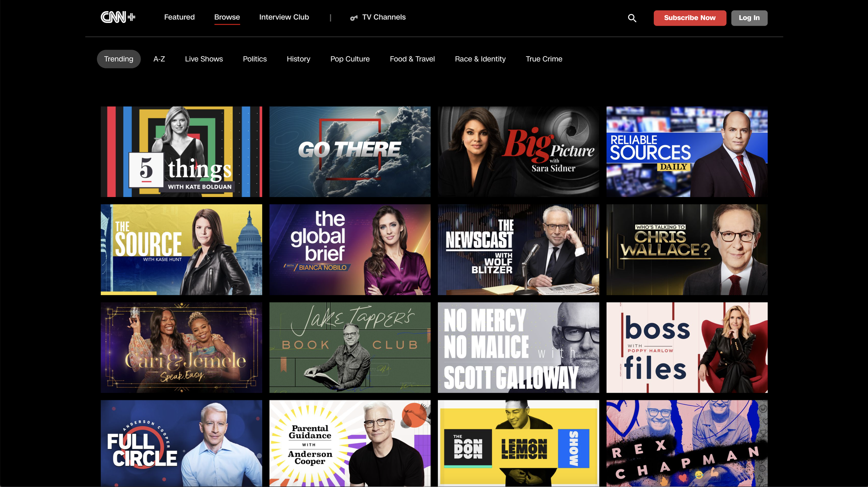Click the key icon beside TV Channels
Image resolution: width=868 pixels, height=487 pixels.
[353, 18]
